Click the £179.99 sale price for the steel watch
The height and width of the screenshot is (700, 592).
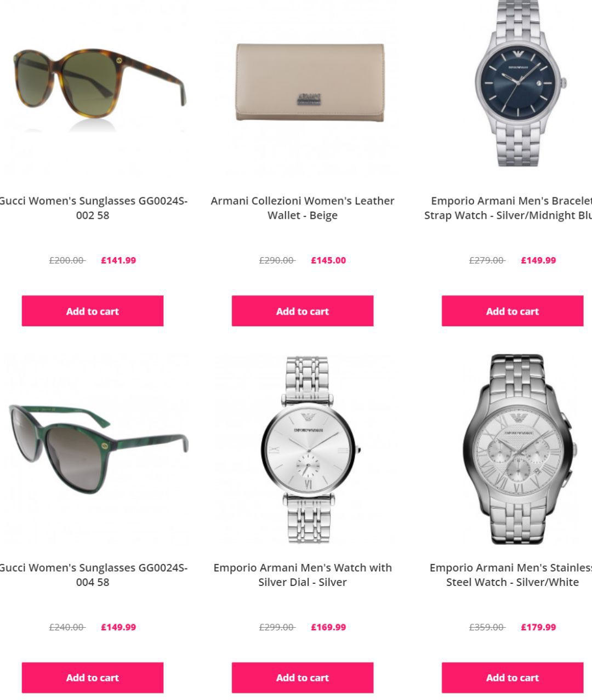point(538,627)
